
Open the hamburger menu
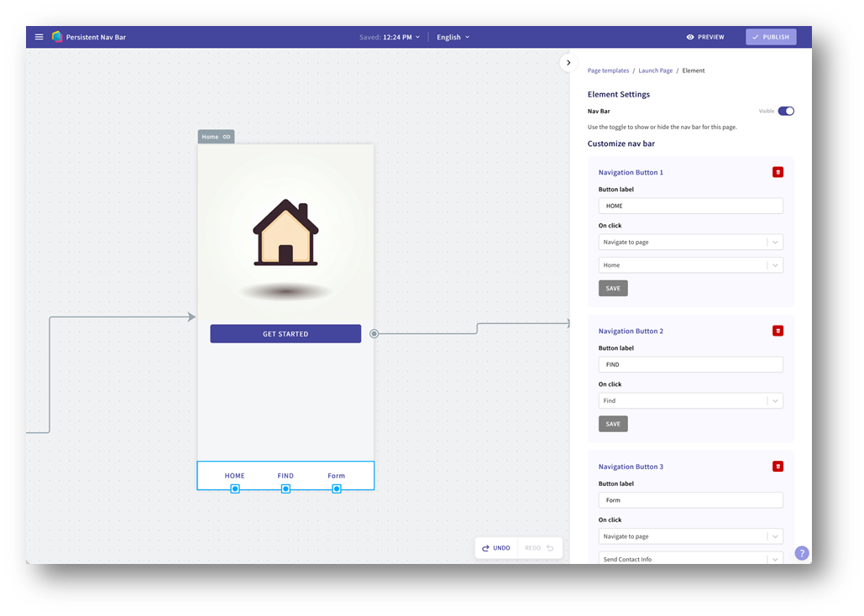[x=39, y=37]
